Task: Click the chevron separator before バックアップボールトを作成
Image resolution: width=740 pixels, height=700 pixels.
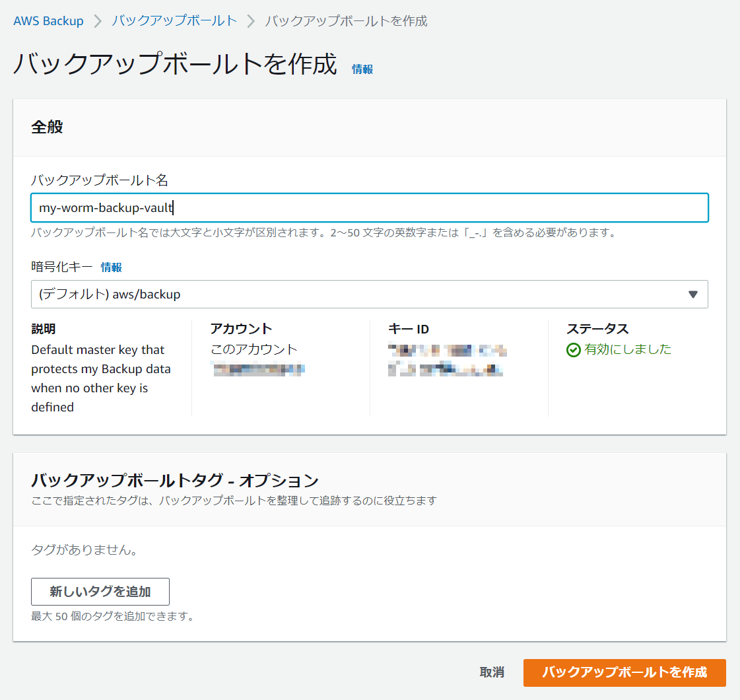Action: tap(253, 20)
